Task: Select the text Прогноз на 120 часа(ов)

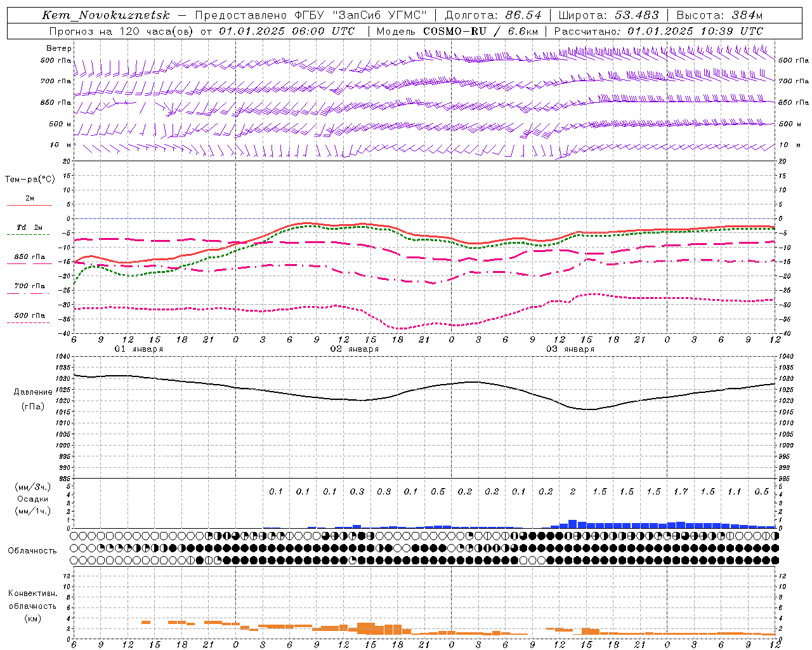Action: (x=121, y=31)
